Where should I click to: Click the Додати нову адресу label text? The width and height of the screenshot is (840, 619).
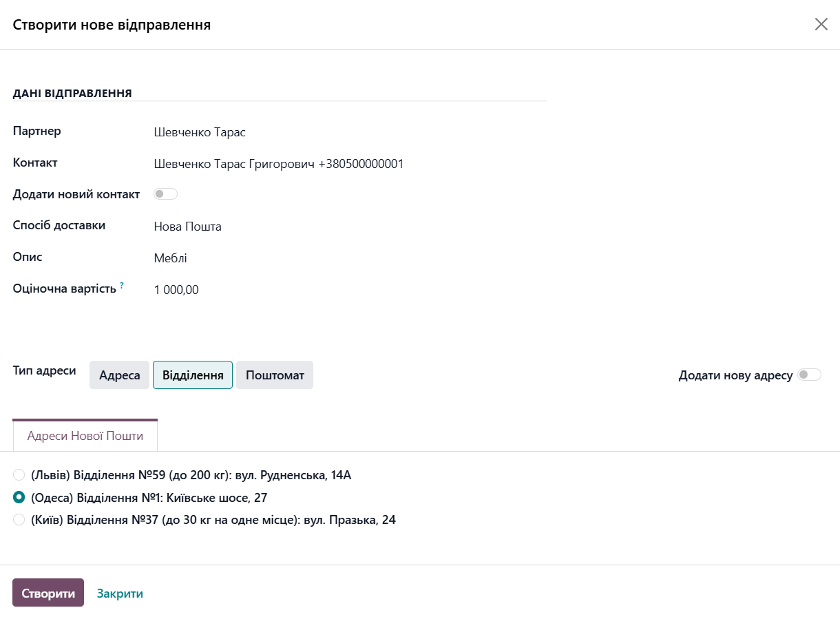pos(735,376)
